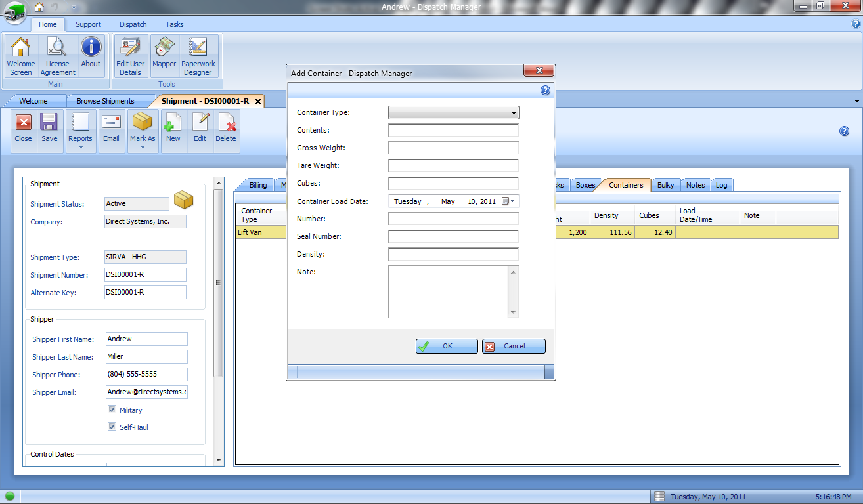Open the Welcome Screen icon
This screenshot has width=863, height=504.
pyautogui.click(x=21, y=55)
